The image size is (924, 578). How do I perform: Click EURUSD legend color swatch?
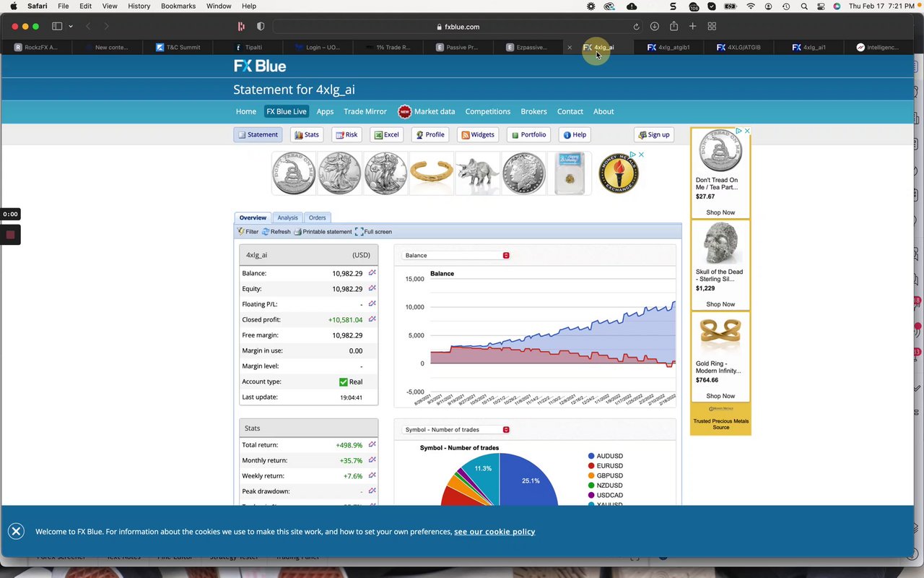tap(591, 466)
